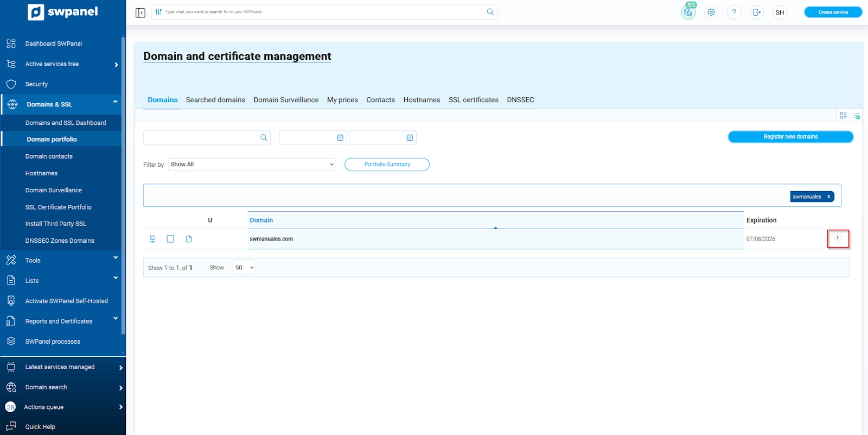Expand the Tools sidebar section
Viewport: 868px width, 435px height.
pos(62,261)
